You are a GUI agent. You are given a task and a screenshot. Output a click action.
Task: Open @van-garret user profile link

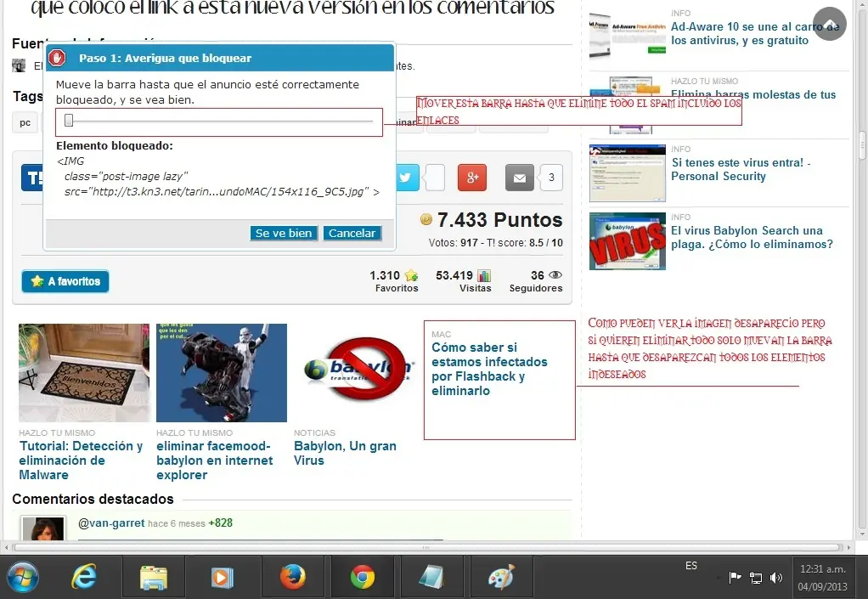(x=111, y=523)
